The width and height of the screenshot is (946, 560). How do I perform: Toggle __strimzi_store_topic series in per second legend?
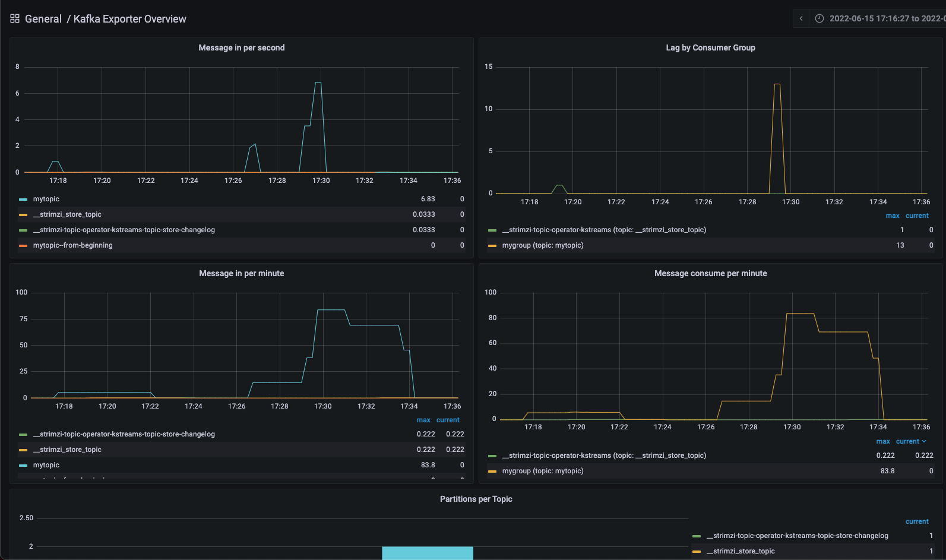(x=67, y=214)
